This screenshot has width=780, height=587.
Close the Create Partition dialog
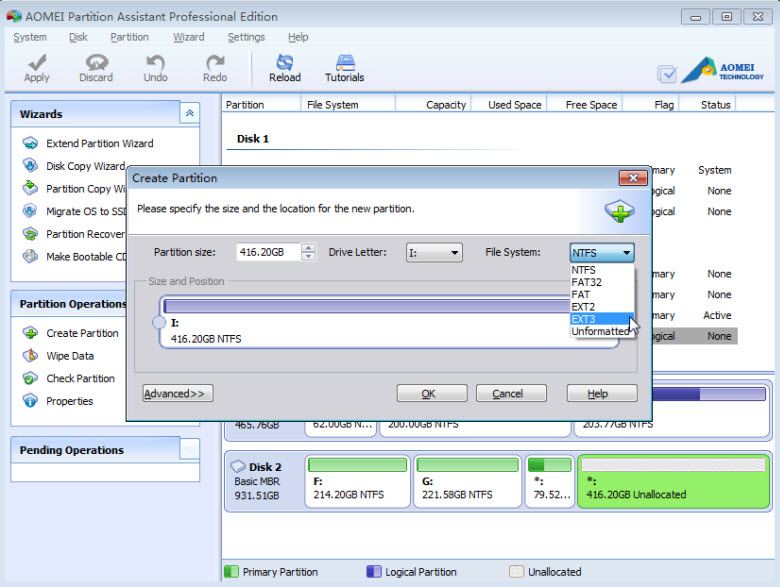click(x=633, y=178)
